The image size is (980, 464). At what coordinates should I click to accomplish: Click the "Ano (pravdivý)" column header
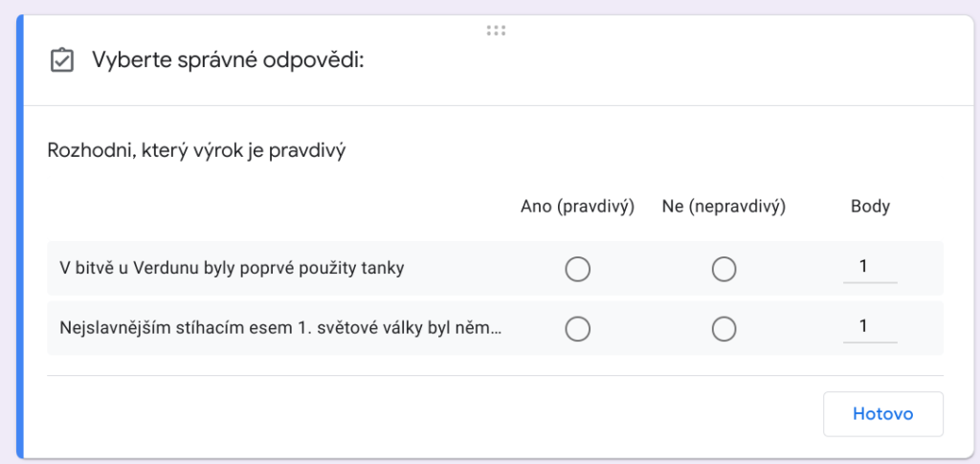[577, 207]
